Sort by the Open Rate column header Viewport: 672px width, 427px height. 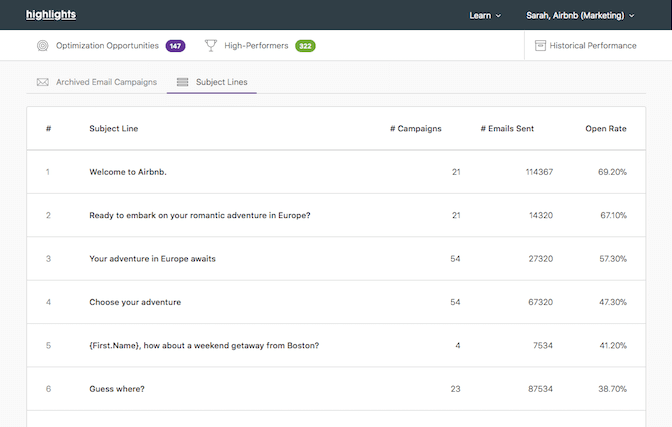606,129
